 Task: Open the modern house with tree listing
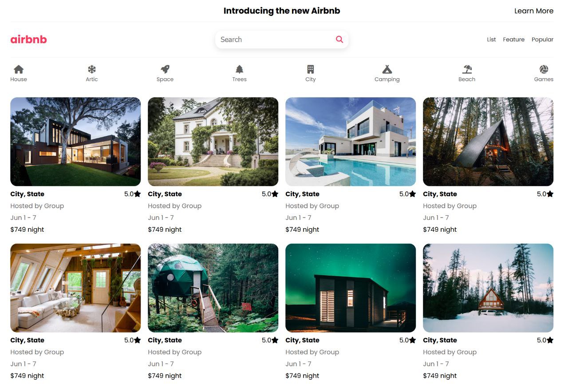(x=75, y=142)
